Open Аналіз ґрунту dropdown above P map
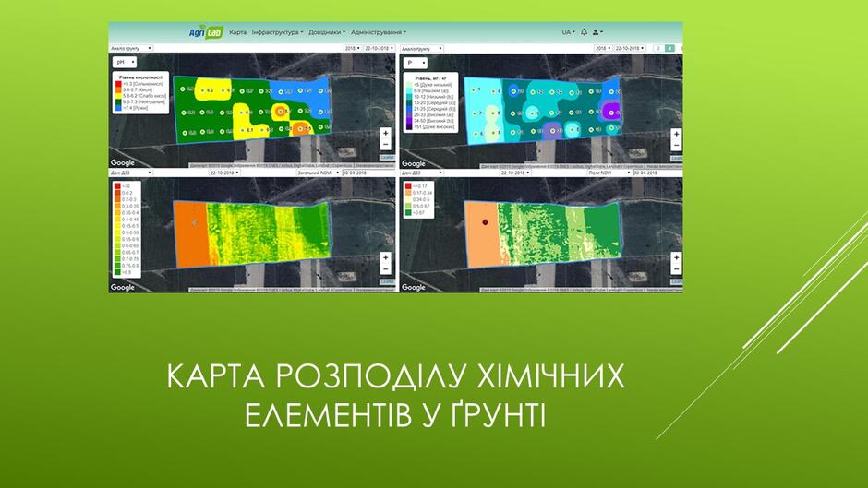This screenshot has width=868, height=488. coord(422,49)
